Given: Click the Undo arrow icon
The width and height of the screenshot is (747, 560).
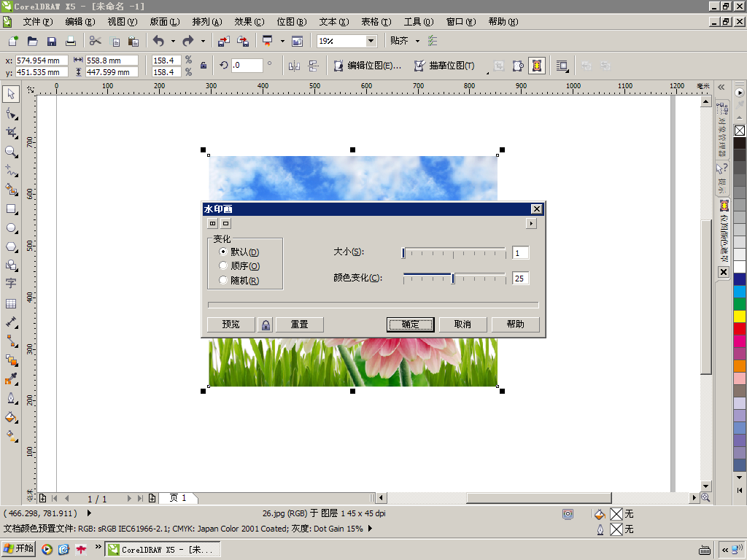Looking at the screenshot, I should click(158, 41).
